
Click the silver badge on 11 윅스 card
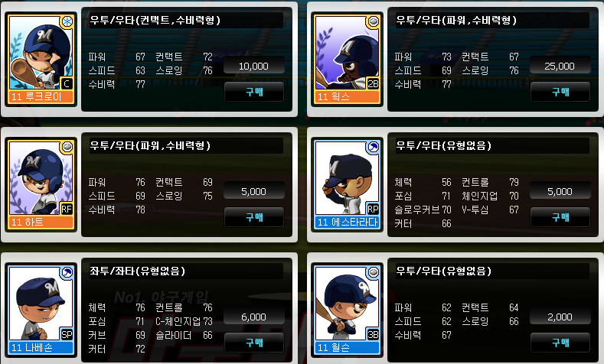point(374,21)
